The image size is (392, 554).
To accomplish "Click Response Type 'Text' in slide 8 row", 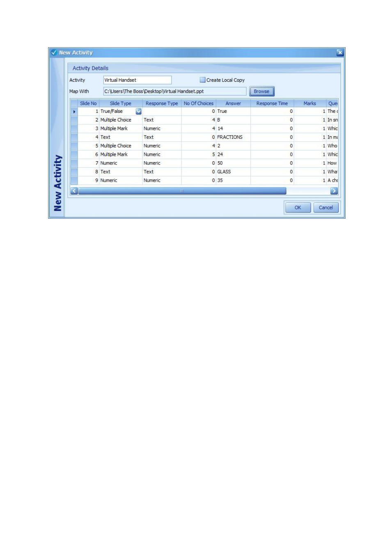I will tap(162, 172).
